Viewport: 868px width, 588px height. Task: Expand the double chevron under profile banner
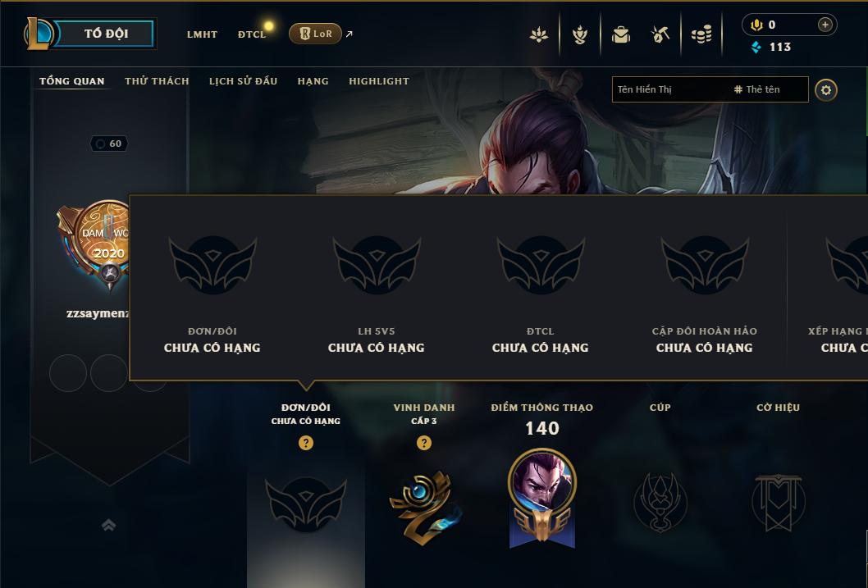pyautogui.click(x=108, y=525)
